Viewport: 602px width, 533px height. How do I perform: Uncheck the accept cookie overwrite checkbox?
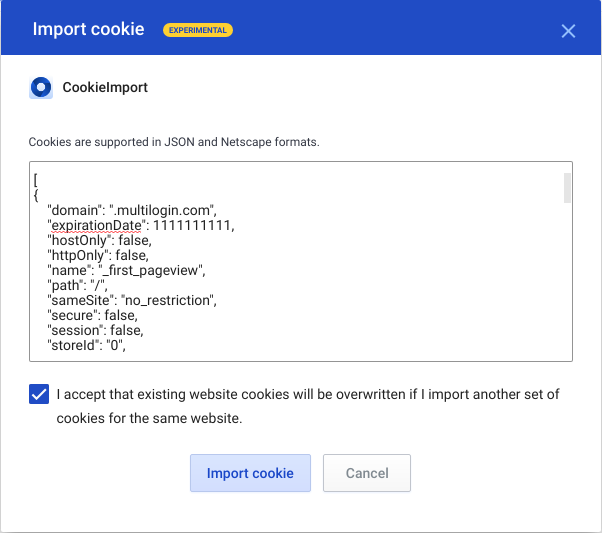click(39, 394)
